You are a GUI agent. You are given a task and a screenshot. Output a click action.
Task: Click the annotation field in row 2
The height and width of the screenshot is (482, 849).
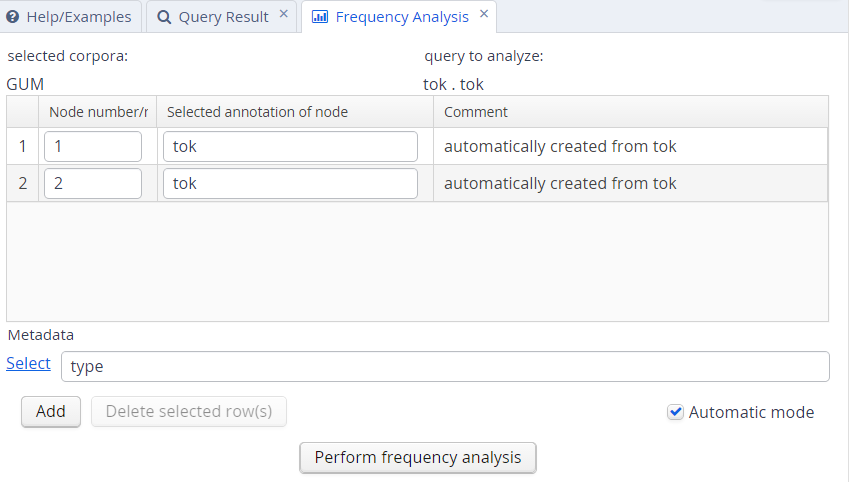[290, 184]
